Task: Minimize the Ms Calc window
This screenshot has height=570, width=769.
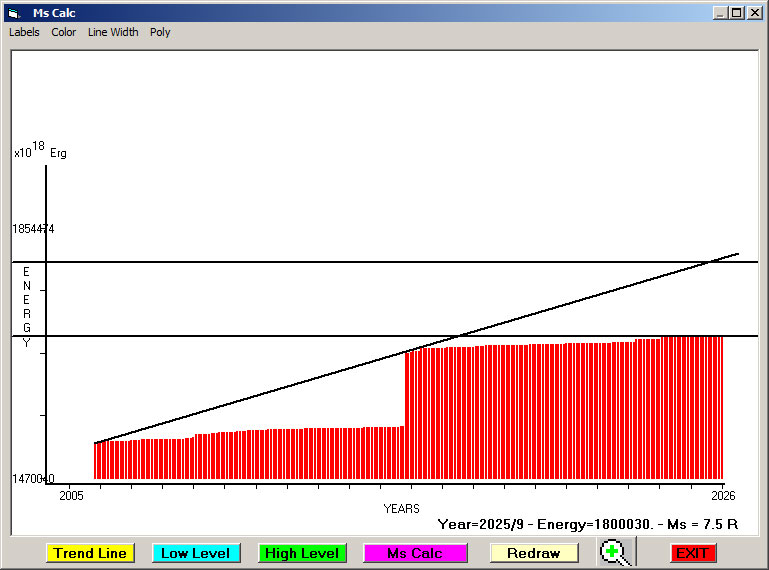Action: (x=720, y=13)
